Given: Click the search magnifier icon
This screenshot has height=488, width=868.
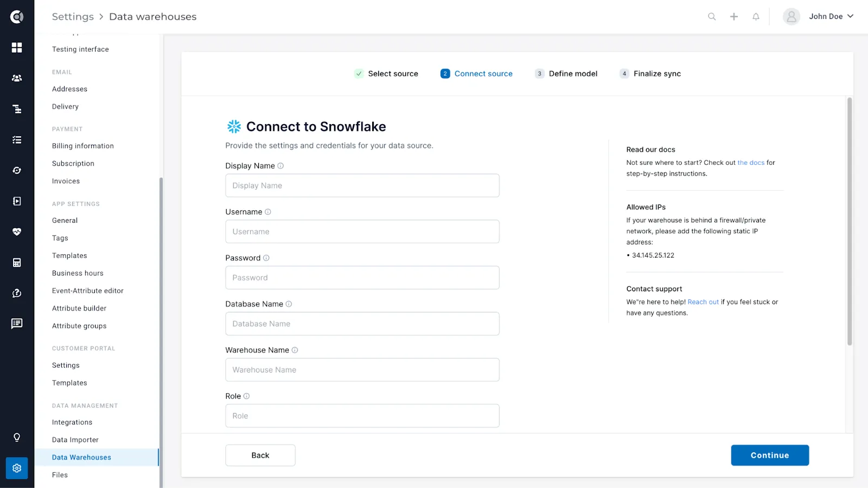Looking at the screenshot, I should coord(712,17).
